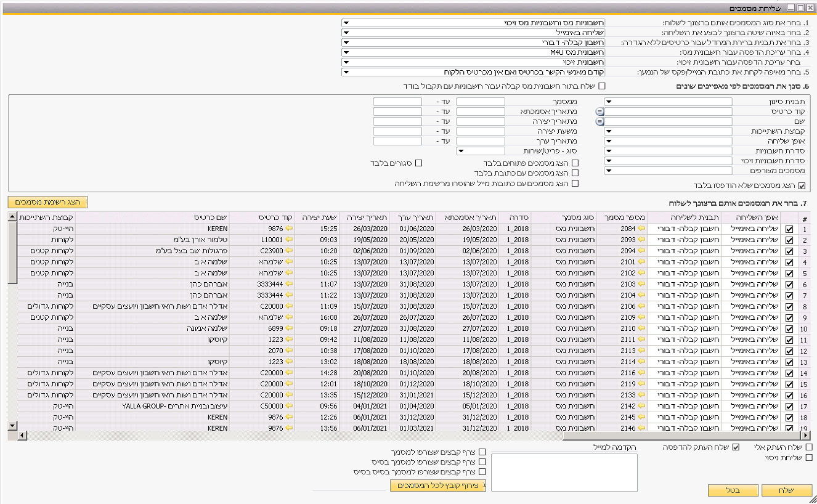
Task: Enable שלח העתק אלי checkbox
Action: [x=809, y=447]
